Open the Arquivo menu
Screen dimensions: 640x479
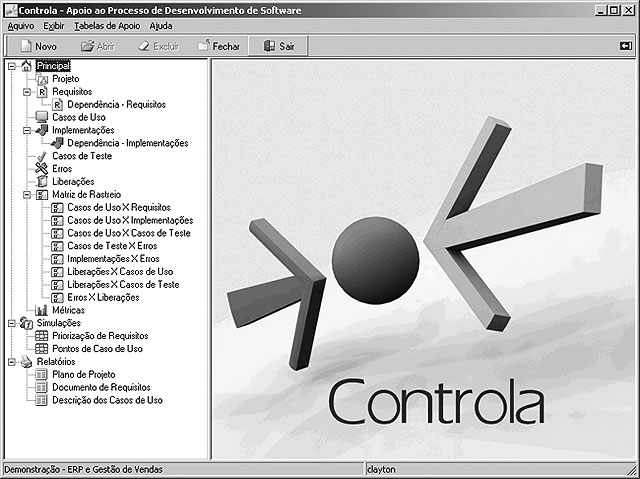pyautogui.click(x=21, y=26)
